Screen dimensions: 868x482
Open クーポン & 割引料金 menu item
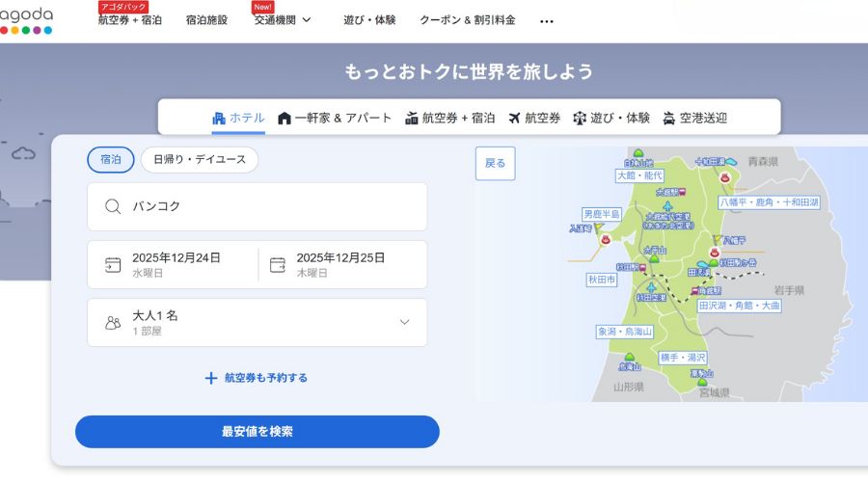click(467, 20)
